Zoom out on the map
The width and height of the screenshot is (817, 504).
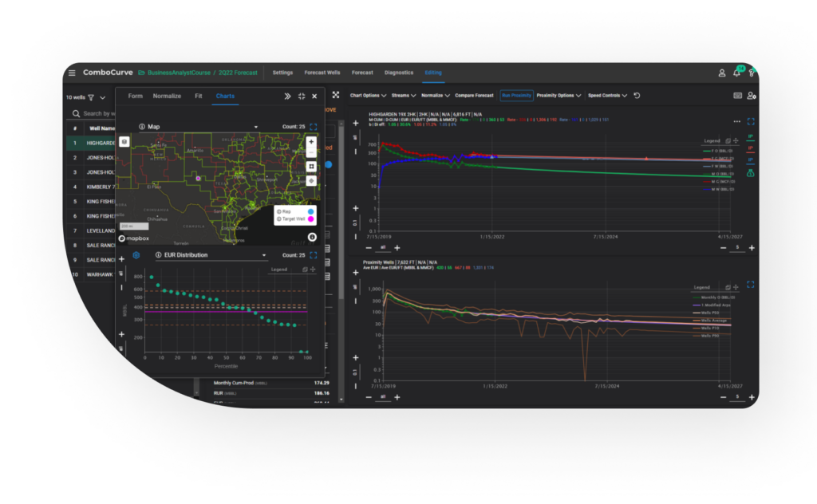click(311, 152)
